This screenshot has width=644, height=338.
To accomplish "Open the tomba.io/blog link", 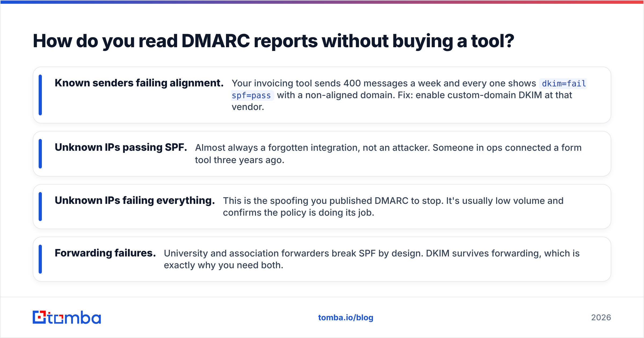I will [x=346, y=318].
